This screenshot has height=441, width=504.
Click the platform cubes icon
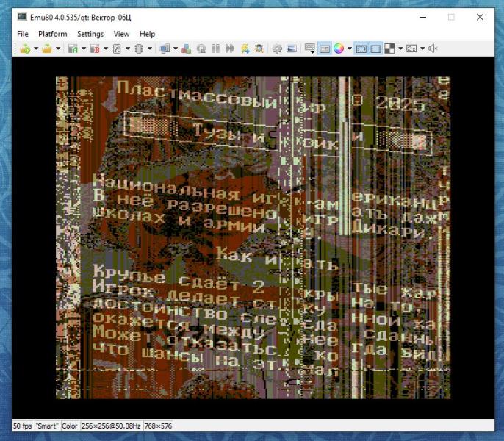(x=186, y=49)
